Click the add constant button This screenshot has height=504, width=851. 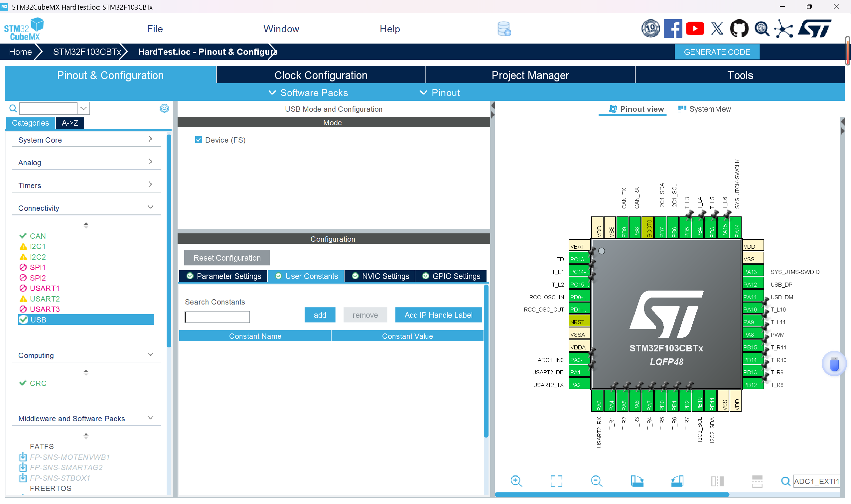(x=320, y=315)
